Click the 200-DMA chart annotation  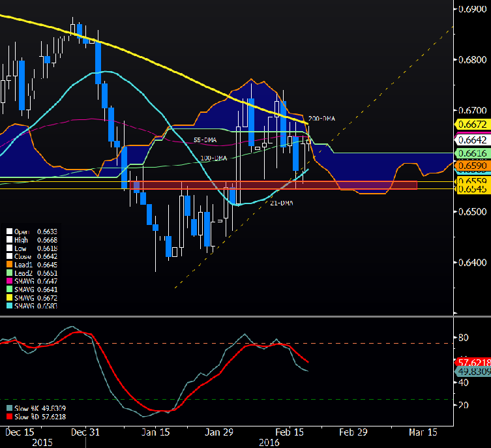point(321,119)
